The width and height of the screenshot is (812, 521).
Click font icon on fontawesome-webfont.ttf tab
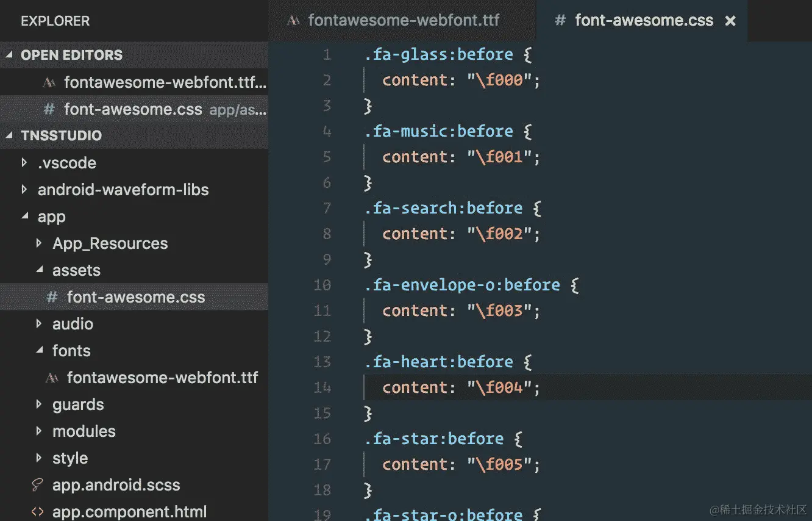click(293, 21)
